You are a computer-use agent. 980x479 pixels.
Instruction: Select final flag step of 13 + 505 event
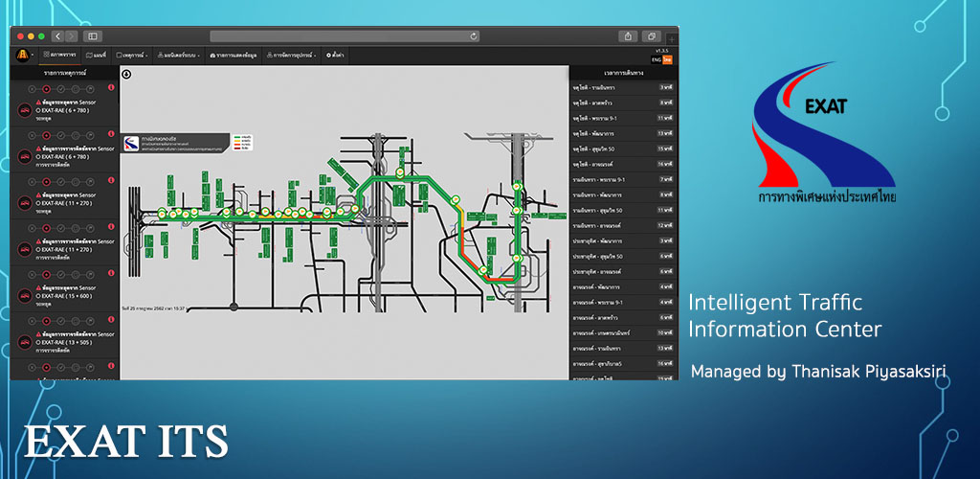pyautogui.click(x=90, y=321)
